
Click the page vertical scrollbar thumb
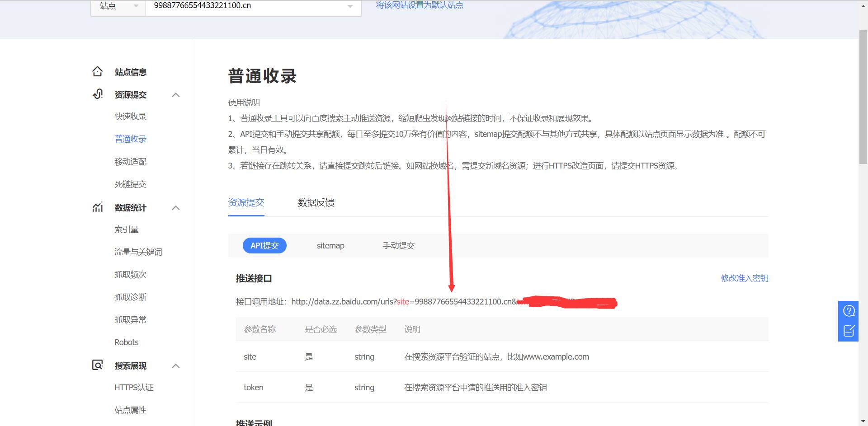click(863, 97)
